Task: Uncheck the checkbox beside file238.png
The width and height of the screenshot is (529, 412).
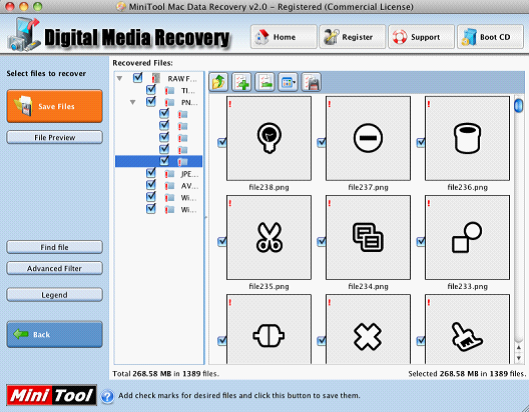Action: [222, 142]
